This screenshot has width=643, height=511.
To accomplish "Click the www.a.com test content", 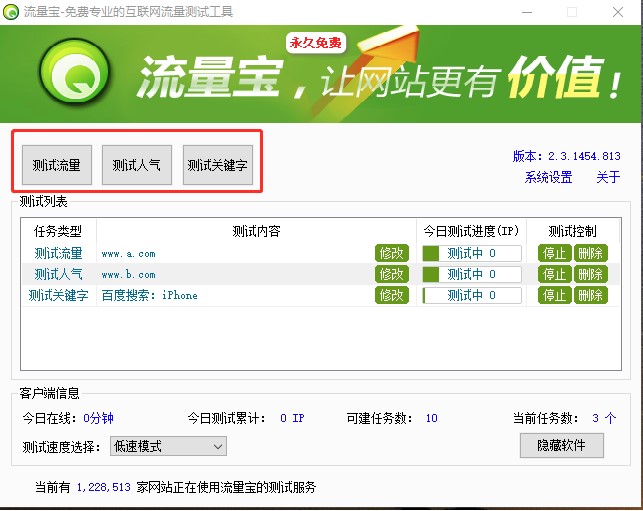I will coord(128,254).
